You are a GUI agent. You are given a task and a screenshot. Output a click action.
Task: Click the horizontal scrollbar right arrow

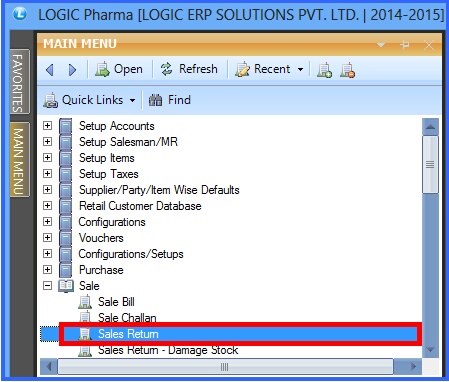(413, 367)
